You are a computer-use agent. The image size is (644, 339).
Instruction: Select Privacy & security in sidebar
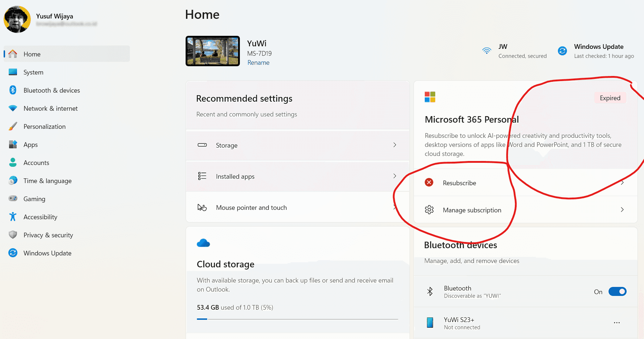click(67, 235)
